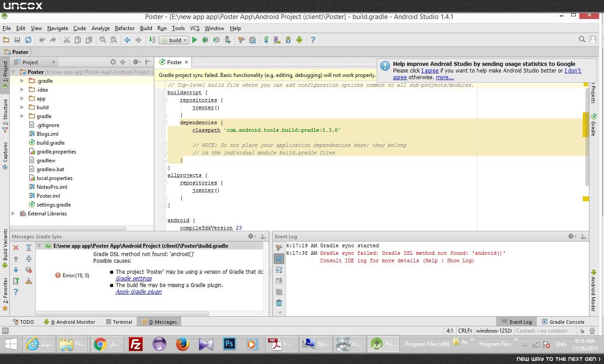Viewport: 604px width, 364px height.
Task: Open the Refactor menu
Action: [x=125, y=28]
